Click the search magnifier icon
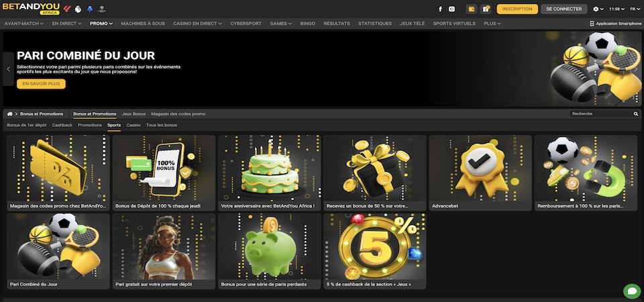 [x=636, y=114]
